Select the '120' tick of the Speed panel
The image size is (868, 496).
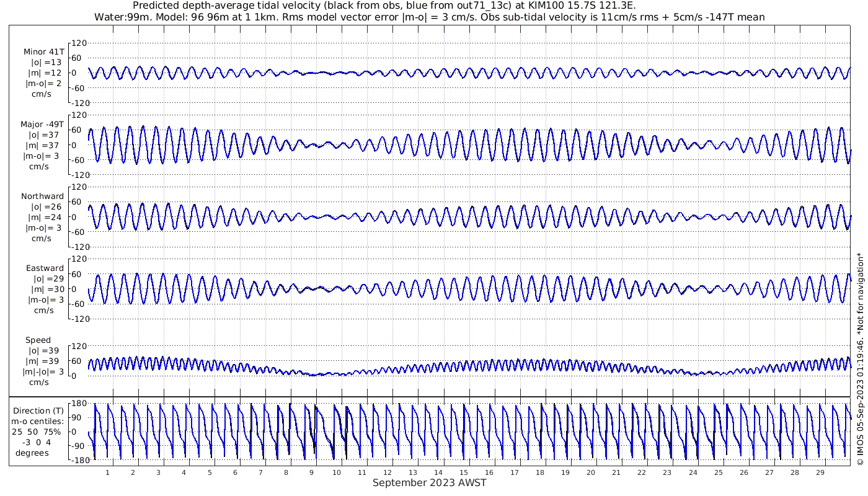pyautogui.click(x=79, y=346)
